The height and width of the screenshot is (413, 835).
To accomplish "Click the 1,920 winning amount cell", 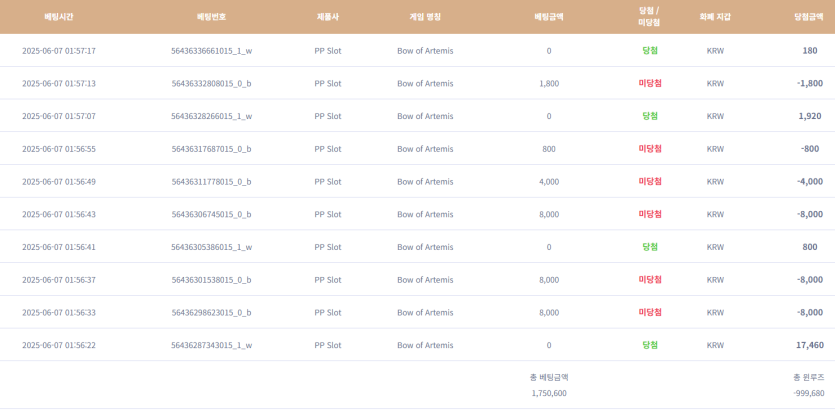I will pos(809,116).
